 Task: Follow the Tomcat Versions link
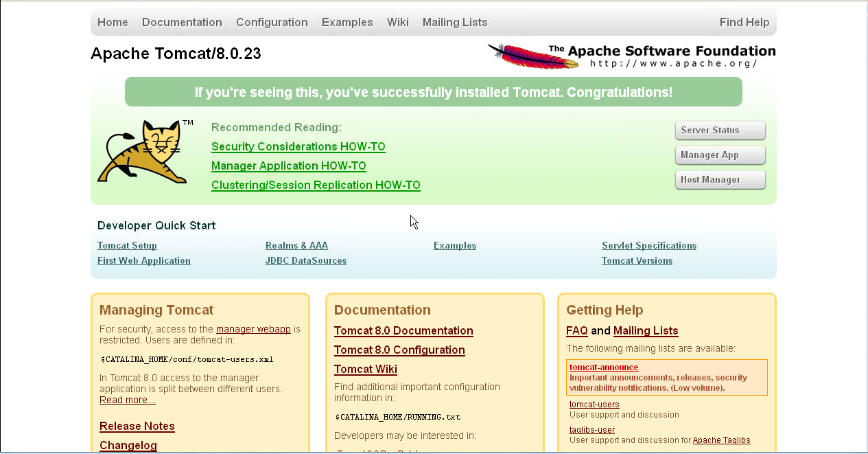coord(637,260)
